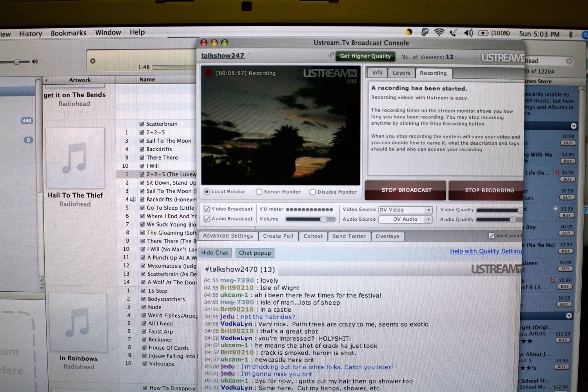
Task: Toggle the dock panel checkbox
Action: pyautogui.click(x=491, y=236)
